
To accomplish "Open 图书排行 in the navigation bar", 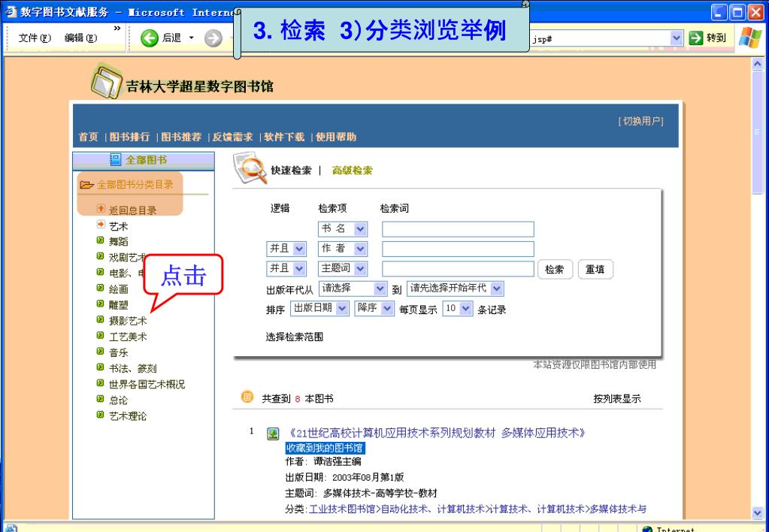I will (129, 137).
